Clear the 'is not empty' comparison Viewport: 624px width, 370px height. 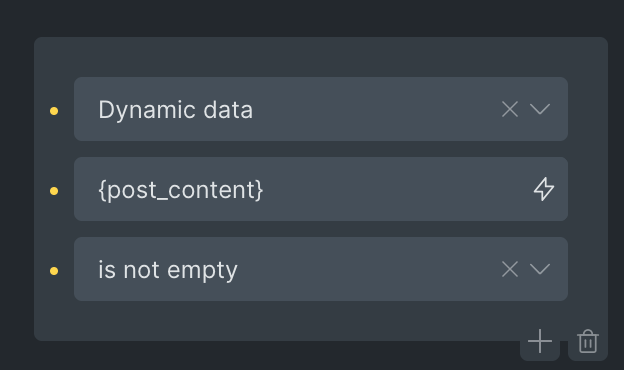[x=510, y=269]
